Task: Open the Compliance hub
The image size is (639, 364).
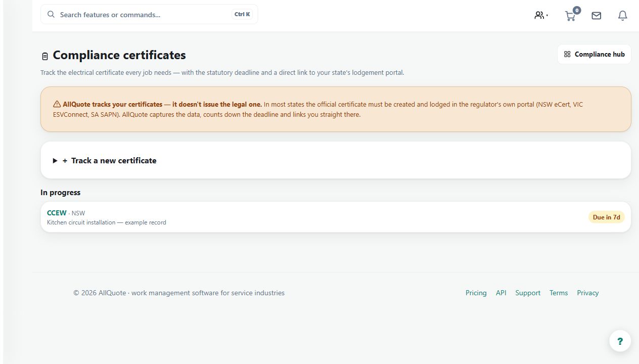Action: [x=594, y=54]
